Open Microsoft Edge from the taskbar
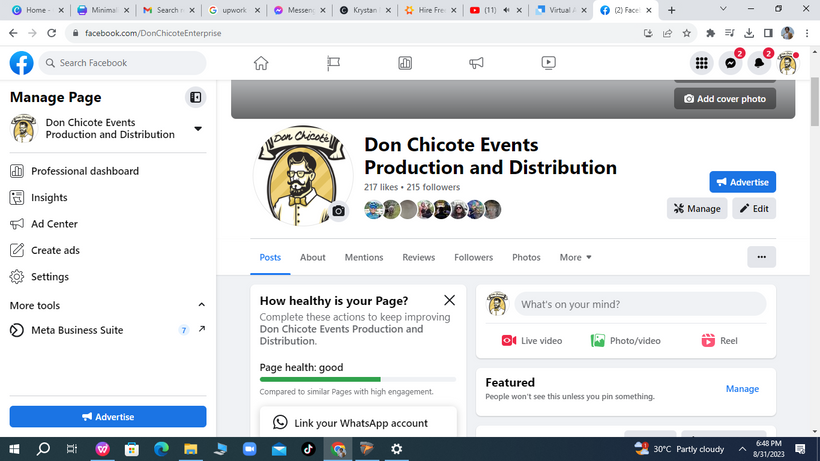 pos(161,449)
